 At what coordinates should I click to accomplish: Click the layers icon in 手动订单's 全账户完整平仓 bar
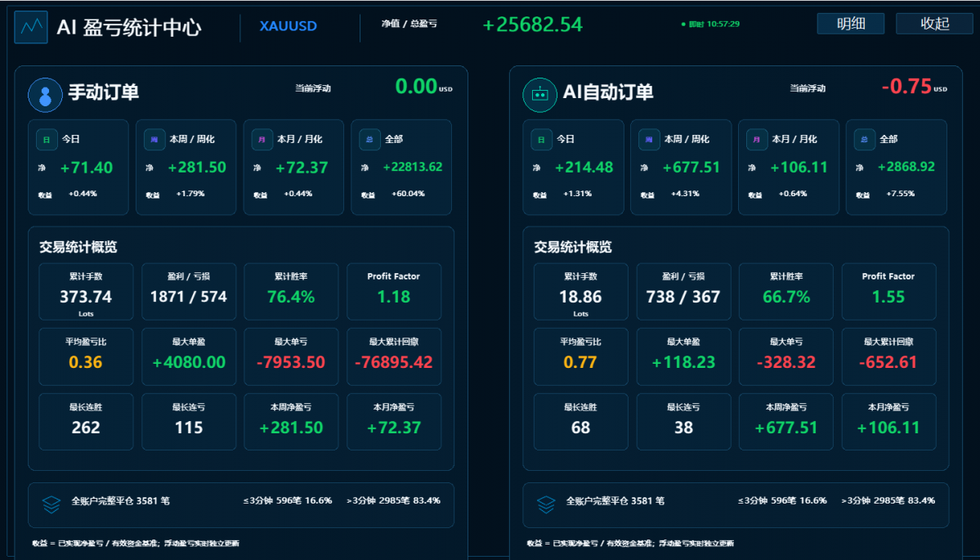point(51,504)
